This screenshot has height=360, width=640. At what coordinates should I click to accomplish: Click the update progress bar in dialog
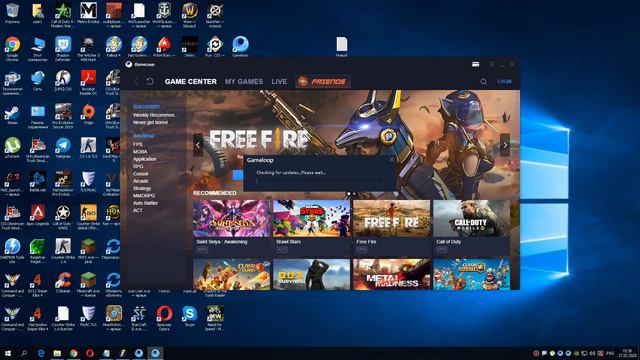(319, 180)
